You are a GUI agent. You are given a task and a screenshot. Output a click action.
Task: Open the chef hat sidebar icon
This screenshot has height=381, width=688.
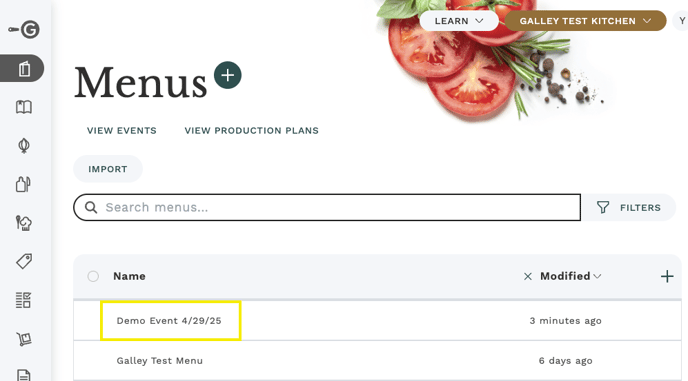pyautogui.click(x=24, y=223)
